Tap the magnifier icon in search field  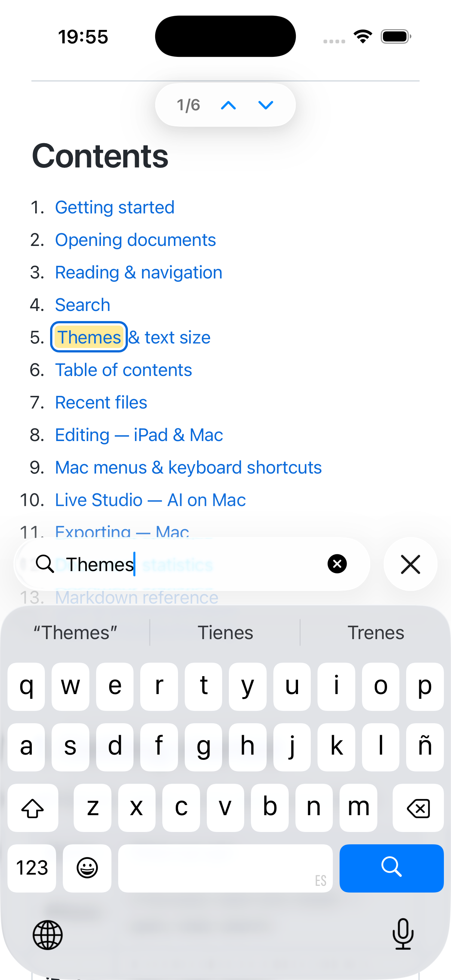45,563
